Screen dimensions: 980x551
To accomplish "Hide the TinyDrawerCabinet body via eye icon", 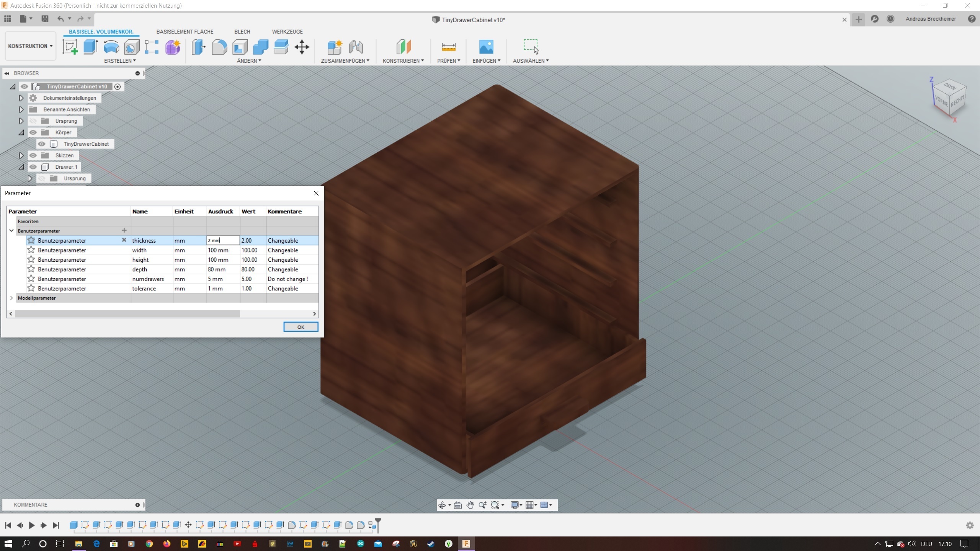I will 42,144.
